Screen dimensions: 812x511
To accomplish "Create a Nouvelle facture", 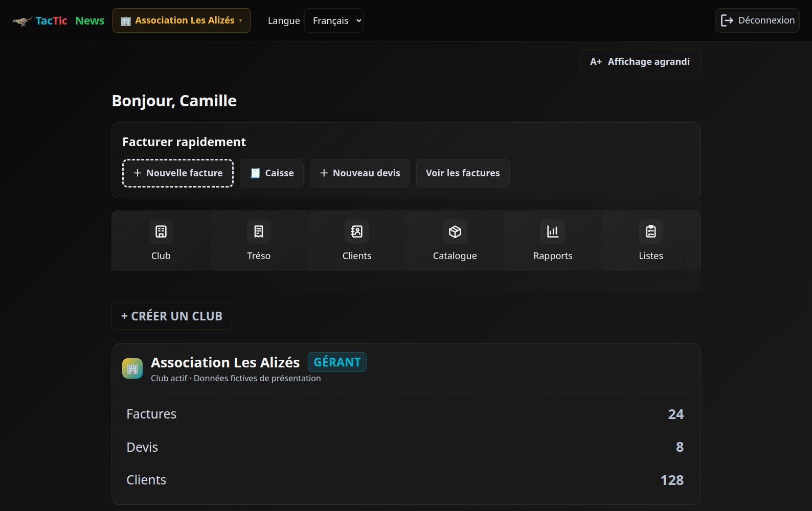I will [178, 173].
